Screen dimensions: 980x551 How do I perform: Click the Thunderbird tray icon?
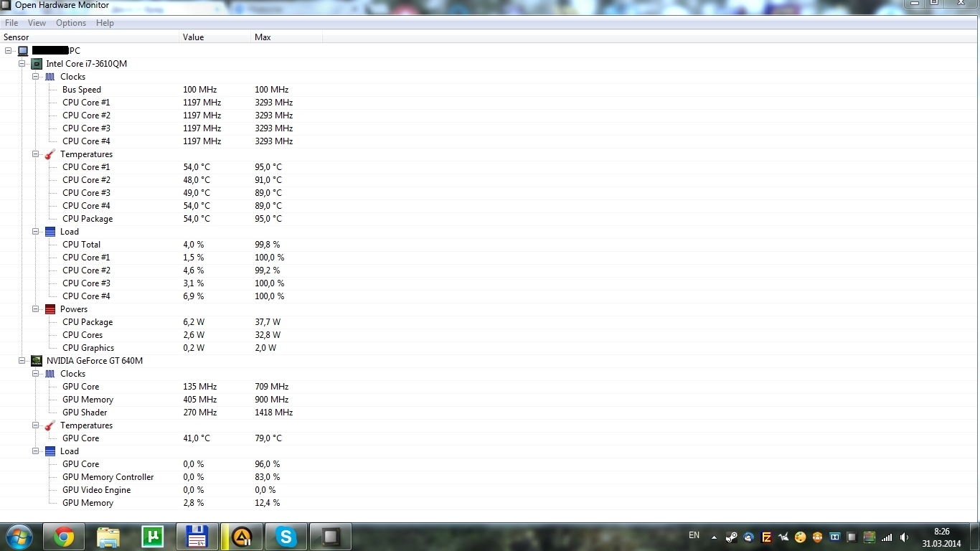[x=749, y=537]
